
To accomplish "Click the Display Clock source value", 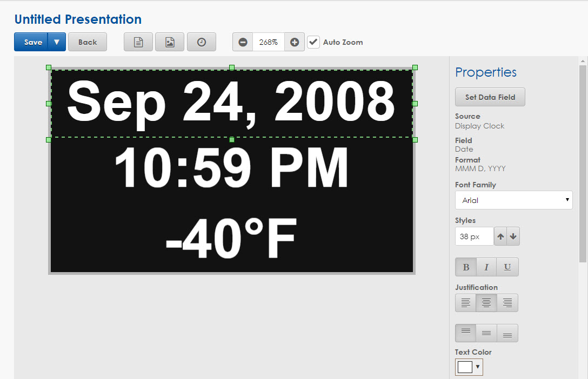I will pos(479,126).
